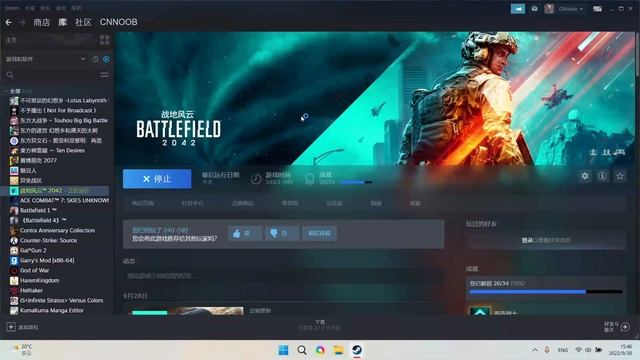
Task: Open friends and chat icon
Action: 625,327
